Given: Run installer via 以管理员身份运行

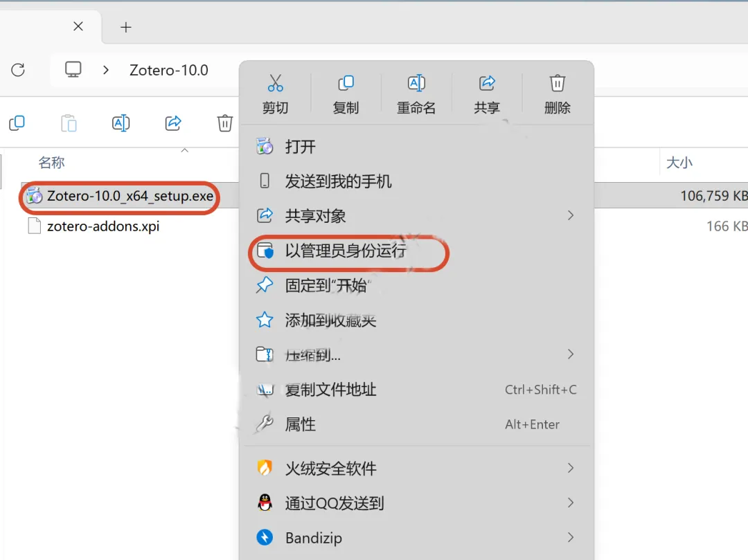Looking at the screenshot, I should point(418,251).
